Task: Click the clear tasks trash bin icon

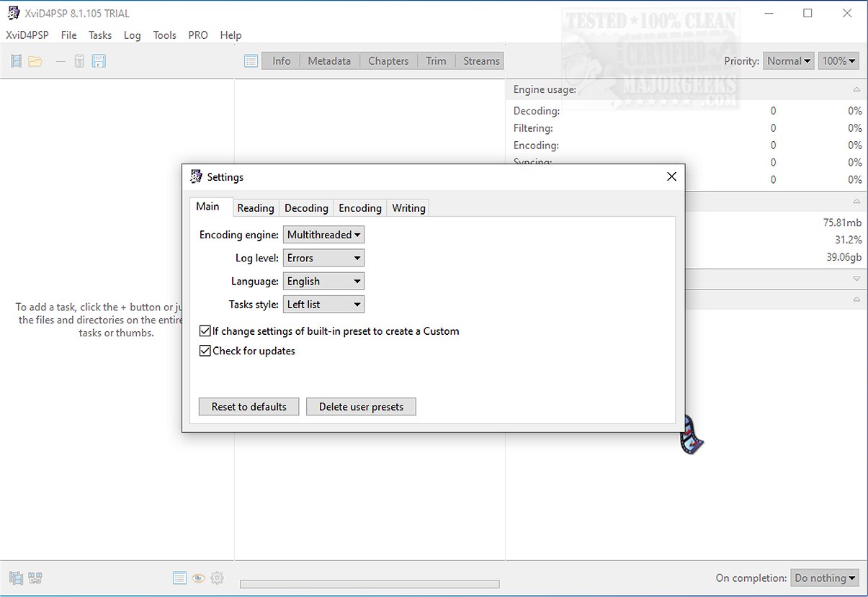Action: pyautogui.click(x=79, y=61)
